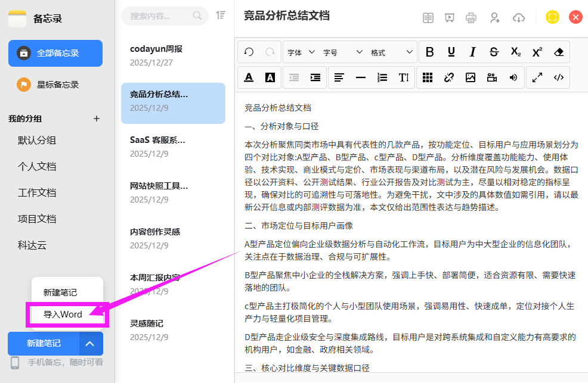Toggle underline formatting

point(451,52)
